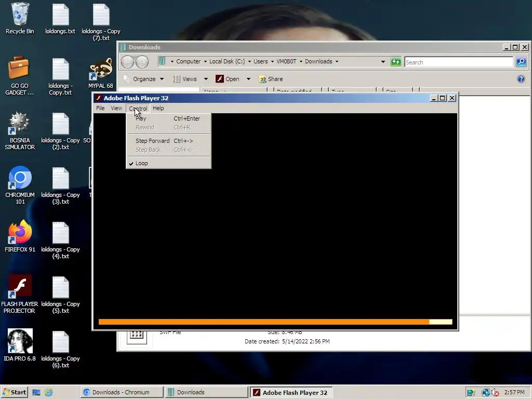This screenshot has height=399, width=532.
Task: Click the Back navigation button in Downloads
Action: (x=128, y=62)
